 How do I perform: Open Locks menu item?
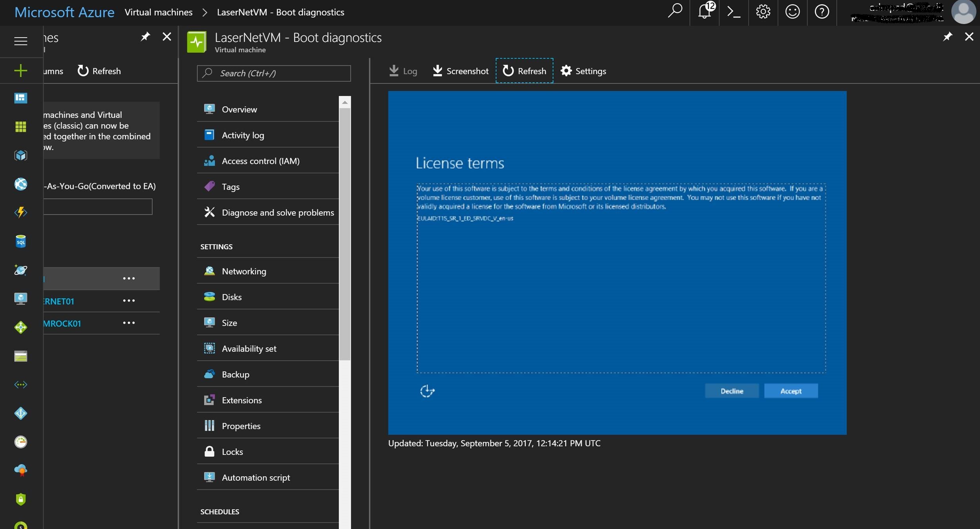pyautogui.click(x=268, y=452)
